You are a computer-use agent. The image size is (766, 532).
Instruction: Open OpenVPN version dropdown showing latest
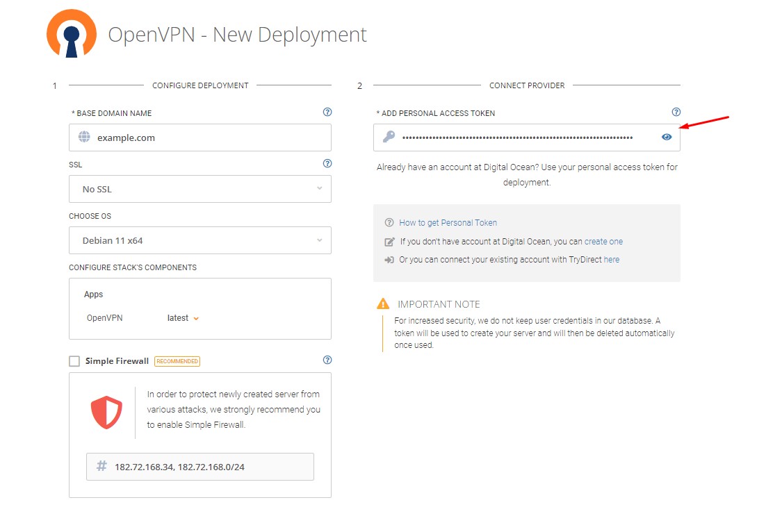click(184, 318)
